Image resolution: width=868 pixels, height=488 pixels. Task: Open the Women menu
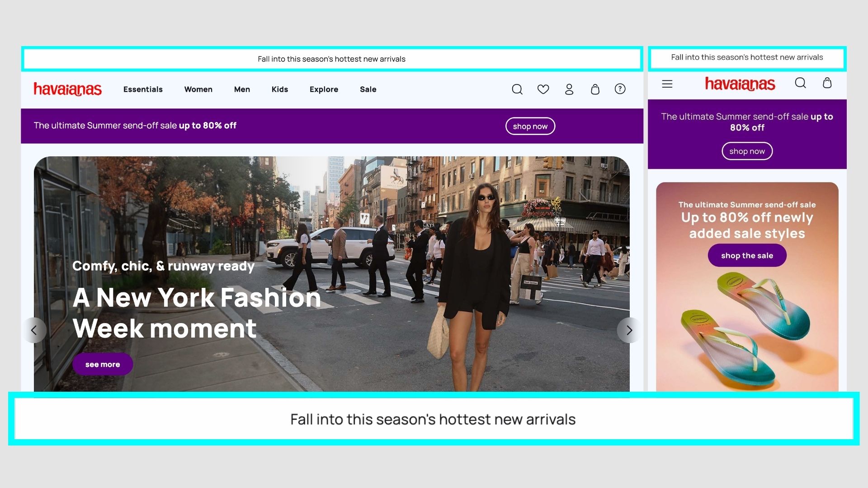point(198,89)
